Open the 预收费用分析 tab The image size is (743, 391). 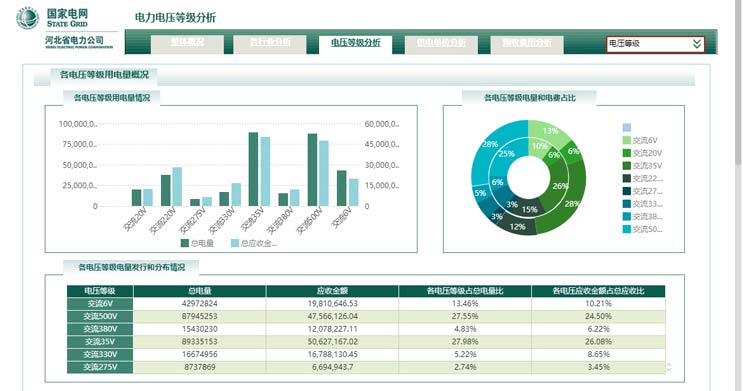[x=527, y=43]
